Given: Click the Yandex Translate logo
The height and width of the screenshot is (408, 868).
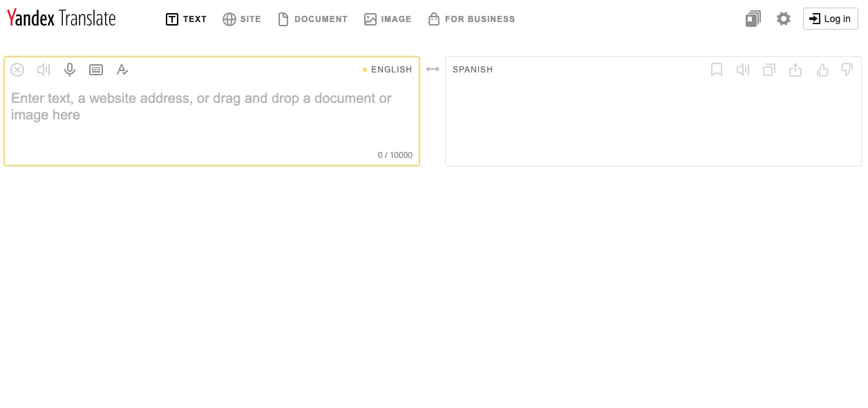Looking at the screenshot, I should 61,17.
